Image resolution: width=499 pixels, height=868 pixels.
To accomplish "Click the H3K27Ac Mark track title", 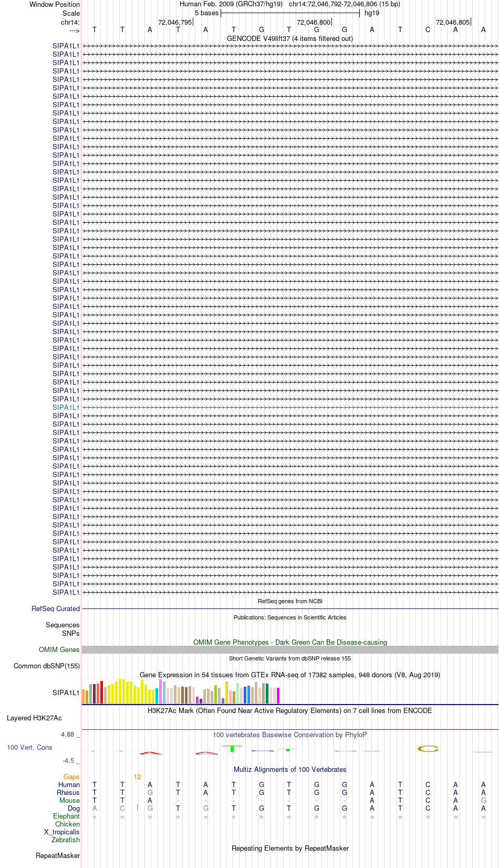I will pyautogui.click(x=290, y=710).
